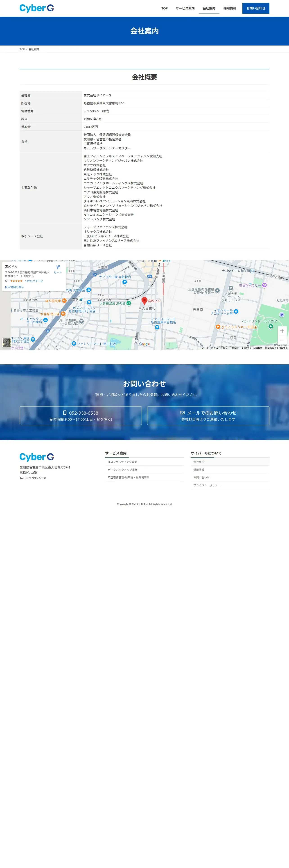Click the CyberG logo in footer
289x868 pixels.
pyautogui.click(x=37, y=457)
